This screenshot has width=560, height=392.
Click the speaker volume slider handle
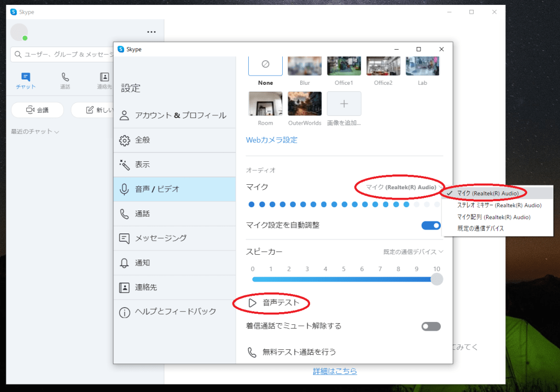[x=437, y=279]
